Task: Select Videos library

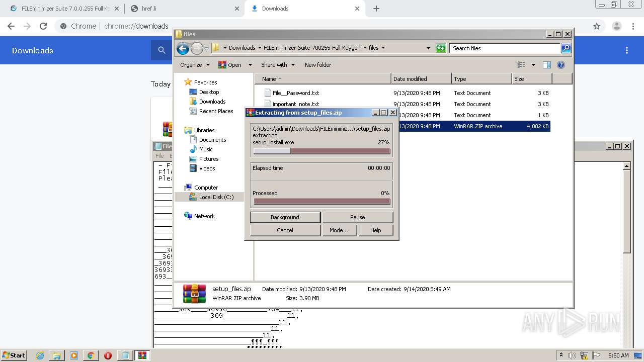Action: point(207,168)
